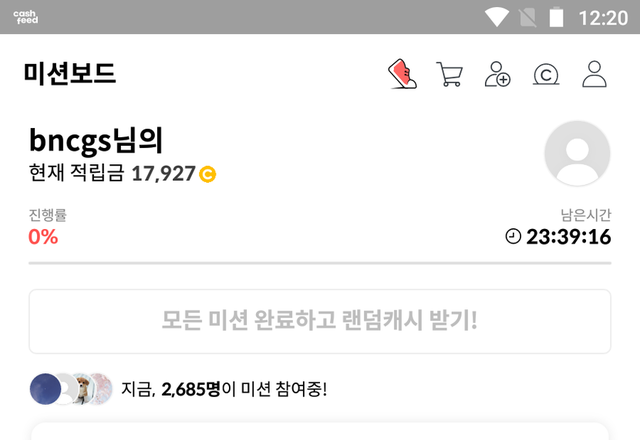Tap the 0% progress rate value
Image resolution: width=640 pixels, height=440 pixels.
click(x=43, y=237)
